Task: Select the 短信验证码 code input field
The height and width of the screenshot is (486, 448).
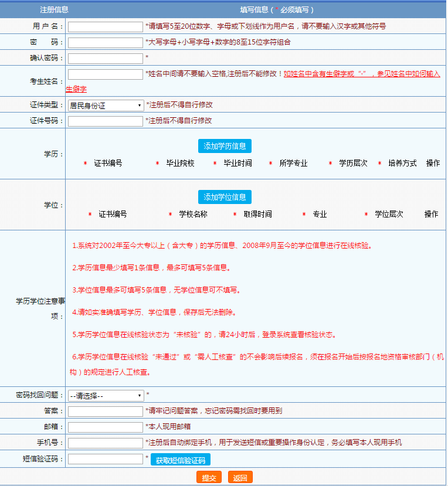Action: pos(106,459)
